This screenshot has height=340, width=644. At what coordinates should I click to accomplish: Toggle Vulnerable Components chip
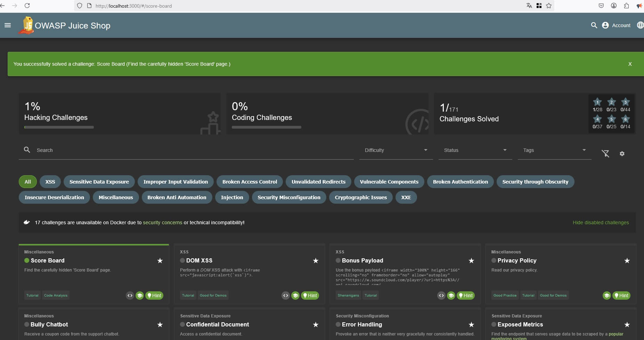coord(389,182)
